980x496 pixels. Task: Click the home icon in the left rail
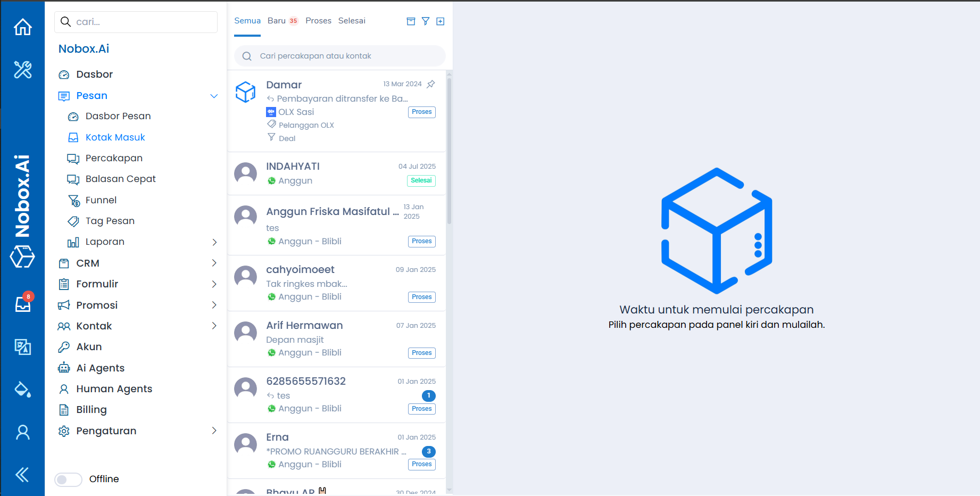click(x=22, y=27)
